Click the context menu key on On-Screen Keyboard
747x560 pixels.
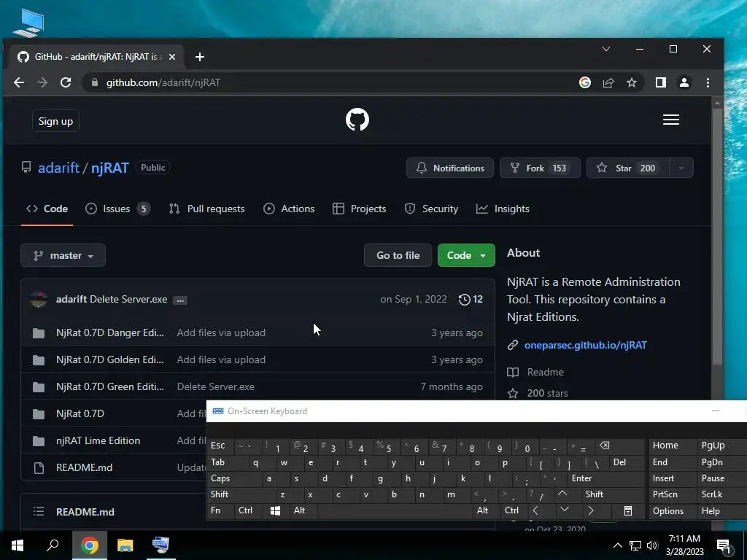pos(628,510)
